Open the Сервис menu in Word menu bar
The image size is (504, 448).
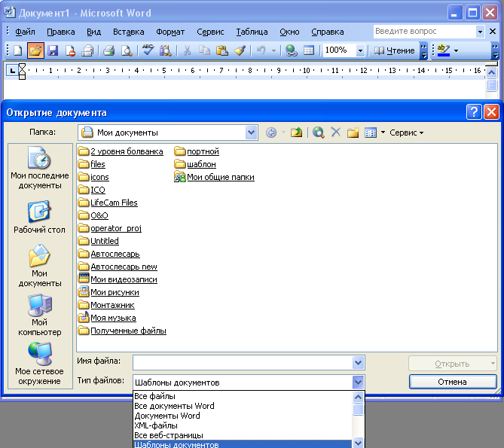point(210,32)
